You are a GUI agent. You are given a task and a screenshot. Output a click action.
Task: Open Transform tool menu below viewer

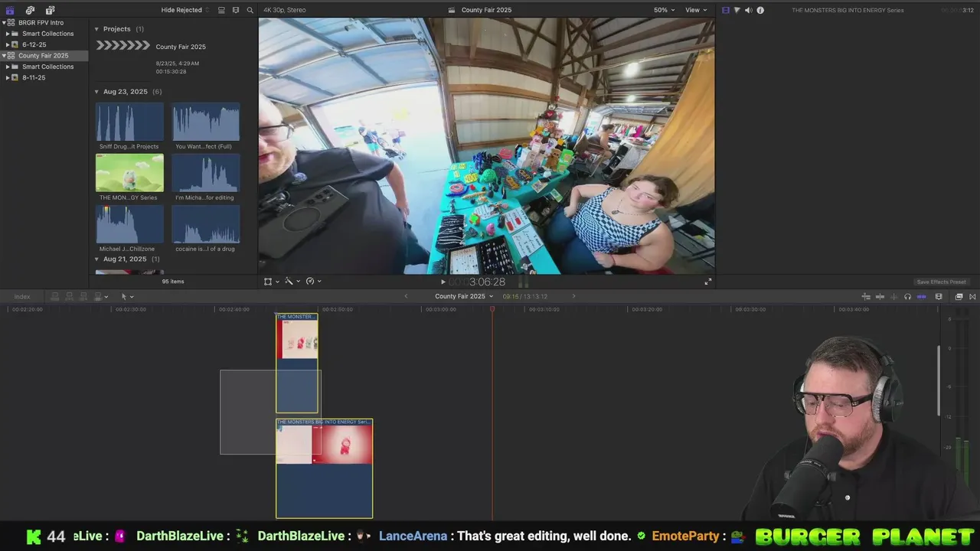tap(271, 282)
